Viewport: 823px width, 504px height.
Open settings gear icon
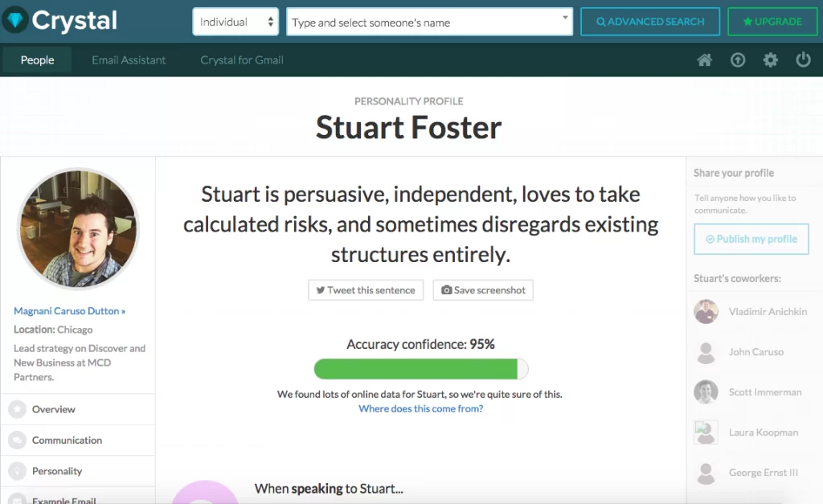(x=771, y=60)
